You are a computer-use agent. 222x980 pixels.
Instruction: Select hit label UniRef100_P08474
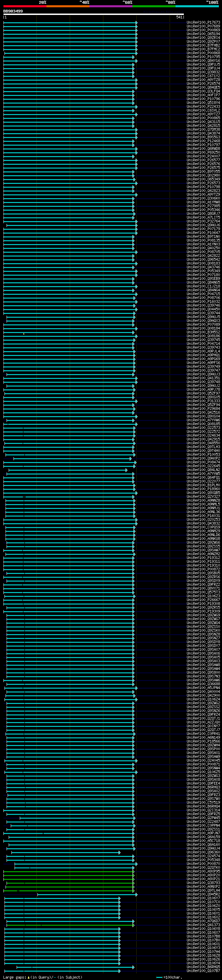(x=203, y=462)
